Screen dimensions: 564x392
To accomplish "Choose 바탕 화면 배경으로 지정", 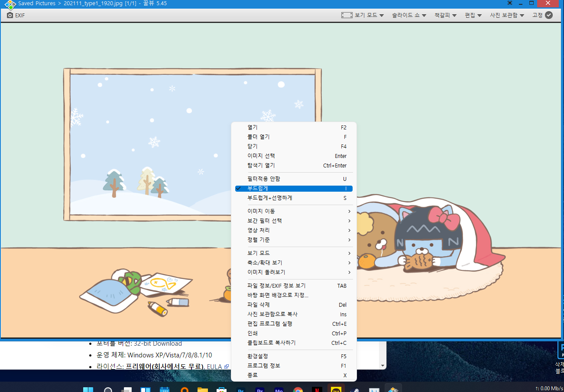I will point(294,295).
